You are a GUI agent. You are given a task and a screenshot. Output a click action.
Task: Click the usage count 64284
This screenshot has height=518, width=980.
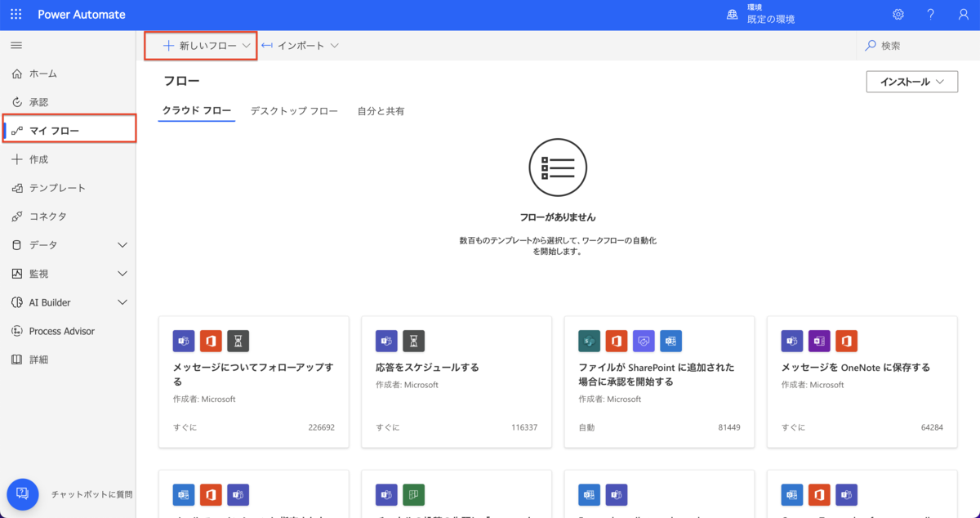[x=932, y=427]
